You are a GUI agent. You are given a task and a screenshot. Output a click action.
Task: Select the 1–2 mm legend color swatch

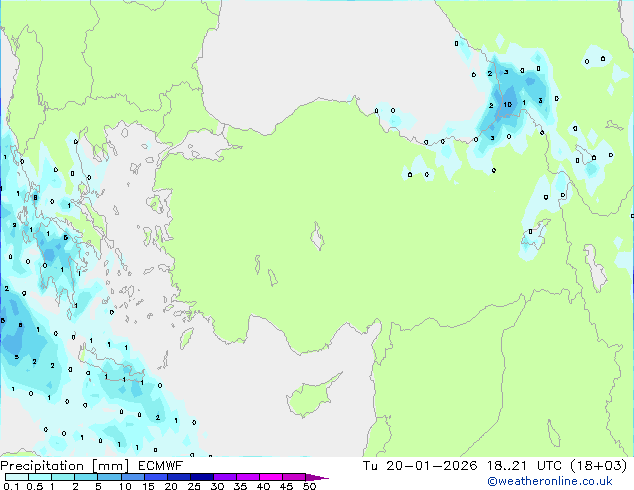click(x=63, y=477)
